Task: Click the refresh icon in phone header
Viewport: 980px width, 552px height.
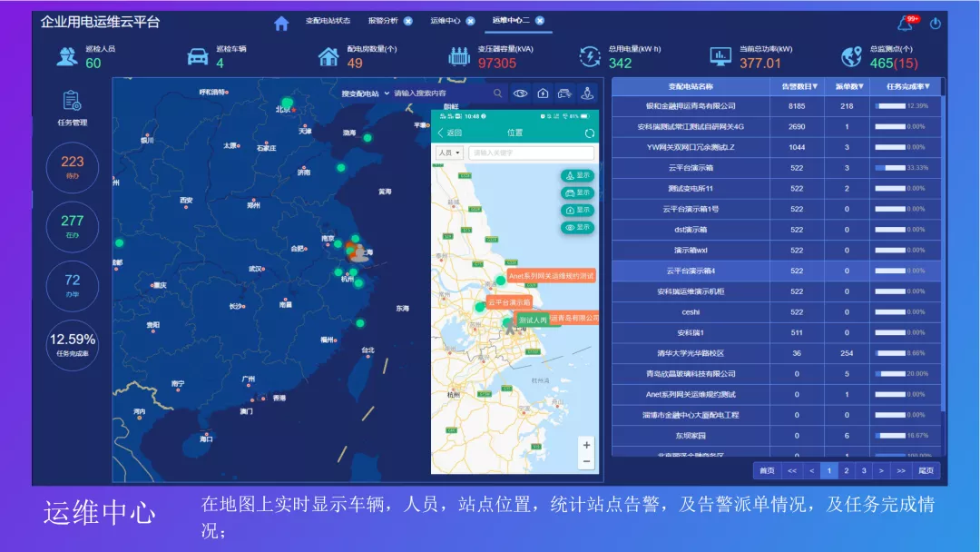Action: coord(590,133)
